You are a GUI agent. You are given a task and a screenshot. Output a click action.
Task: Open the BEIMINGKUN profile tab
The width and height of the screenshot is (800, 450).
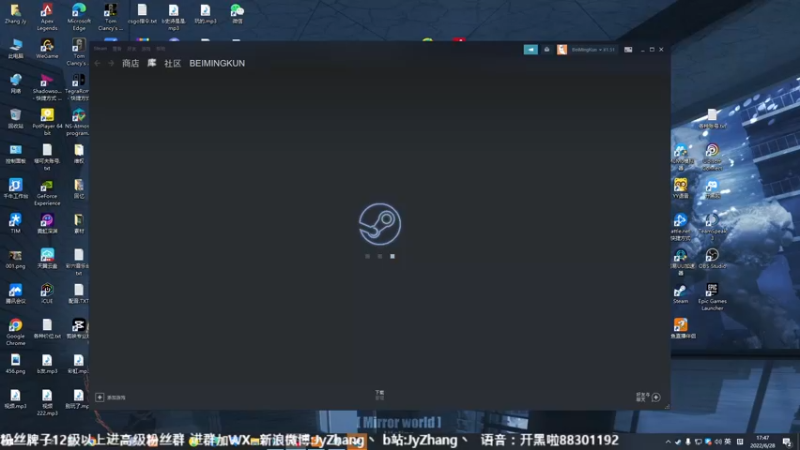pos(217,63)
